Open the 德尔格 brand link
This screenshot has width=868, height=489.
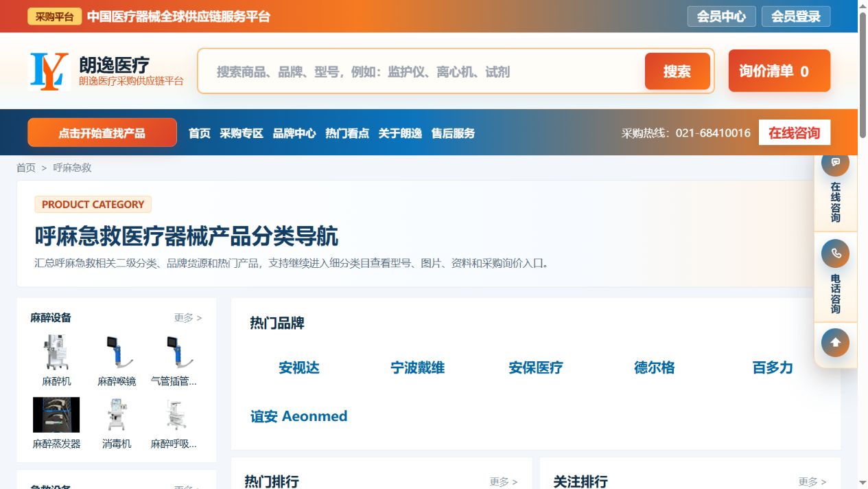tap(655, 367)
